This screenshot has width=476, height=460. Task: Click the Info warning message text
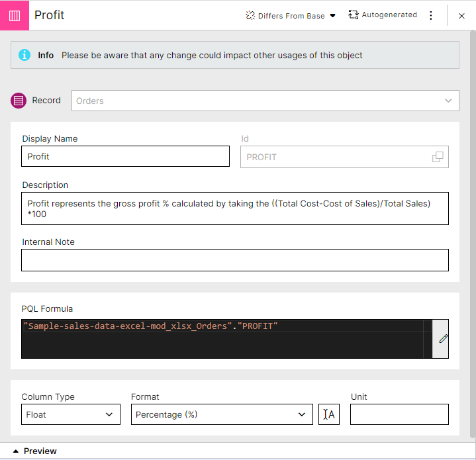coord(212,55)
